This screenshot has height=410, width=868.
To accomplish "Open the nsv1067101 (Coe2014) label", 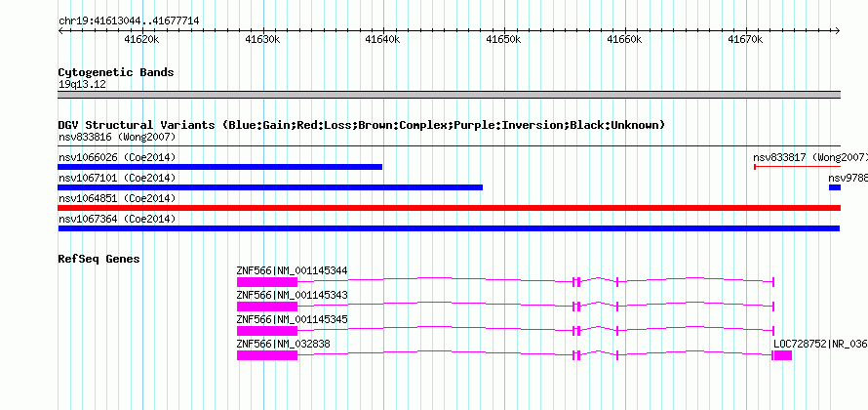I will point(117,179).
